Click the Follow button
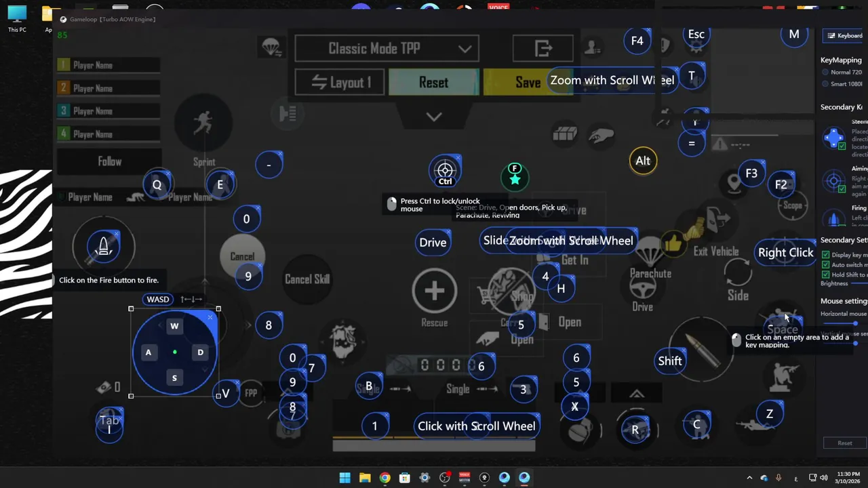868x488 pixels. pos(109,161)
